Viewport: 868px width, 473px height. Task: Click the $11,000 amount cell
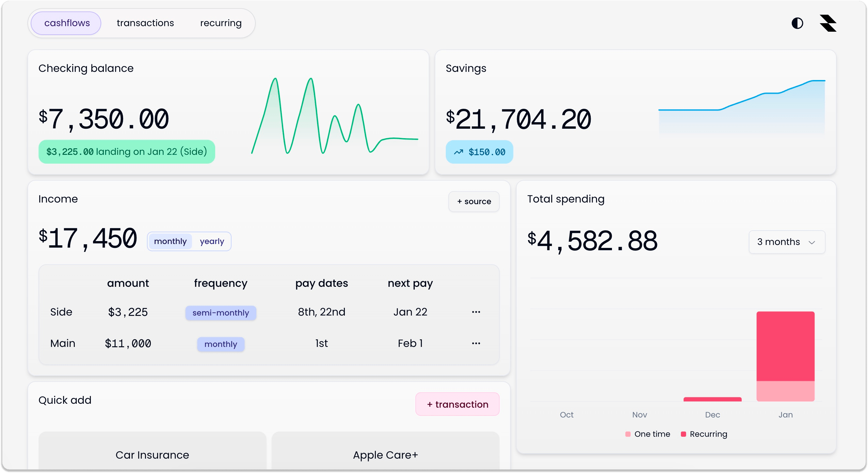click(x=128, y=343)
